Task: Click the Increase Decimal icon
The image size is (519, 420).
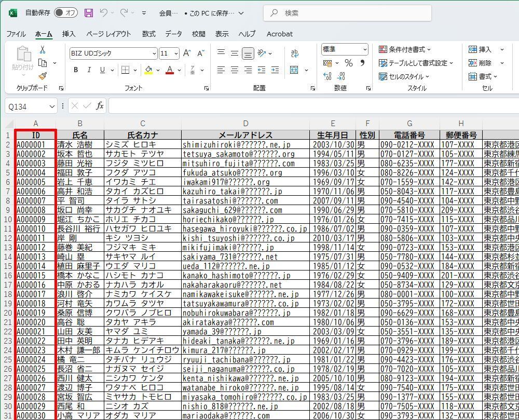Action: coord(327,76)
